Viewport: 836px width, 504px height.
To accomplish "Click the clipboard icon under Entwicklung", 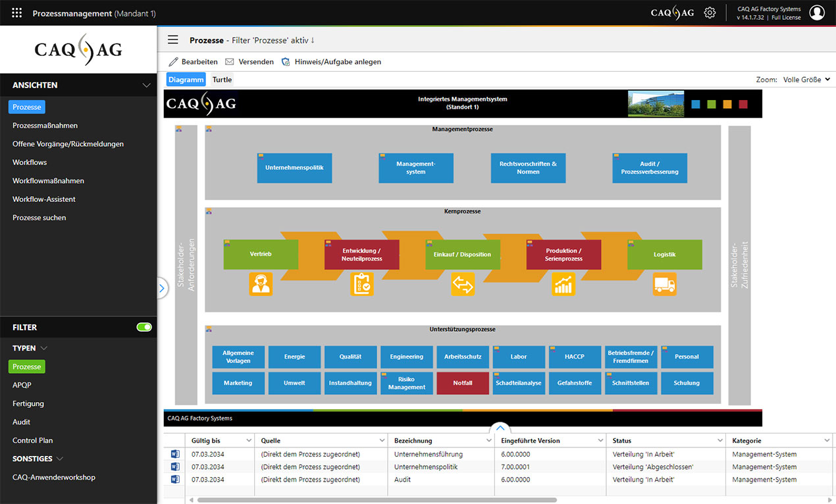I will coord(361,284).
